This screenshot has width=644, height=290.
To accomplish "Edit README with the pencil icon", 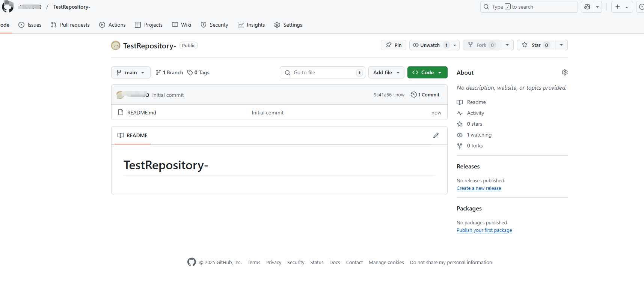I will coord(436,135).
